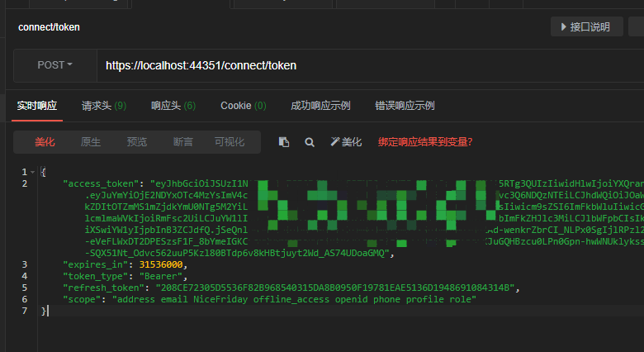
Task: Open the Cookie (0) tab
Action: [x=243, y=106]
